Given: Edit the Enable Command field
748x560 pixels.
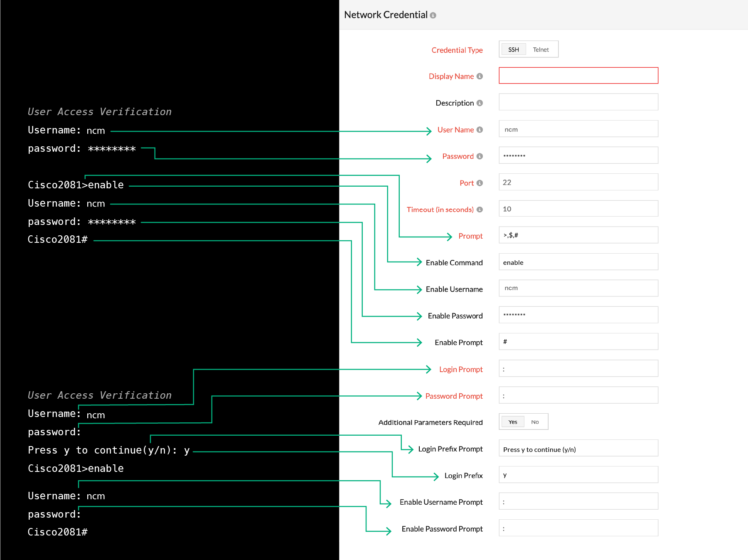Looking at the screenshot, I should pos(578,262).
